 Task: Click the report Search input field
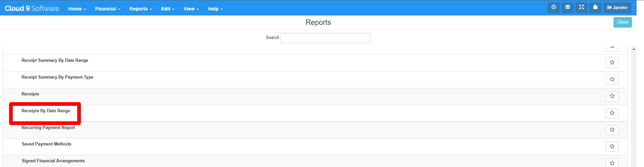click(x=325, y=38)
